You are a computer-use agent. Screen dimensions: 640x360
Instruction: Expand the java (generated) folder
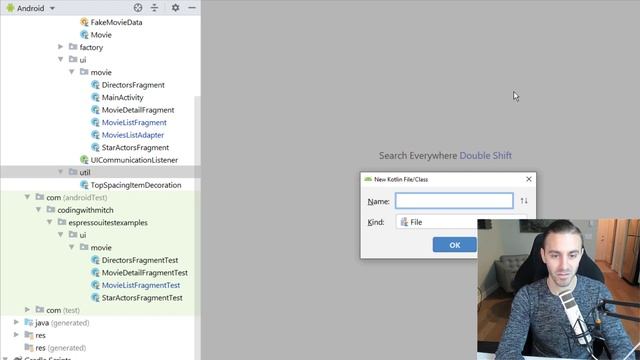(16, 322)
